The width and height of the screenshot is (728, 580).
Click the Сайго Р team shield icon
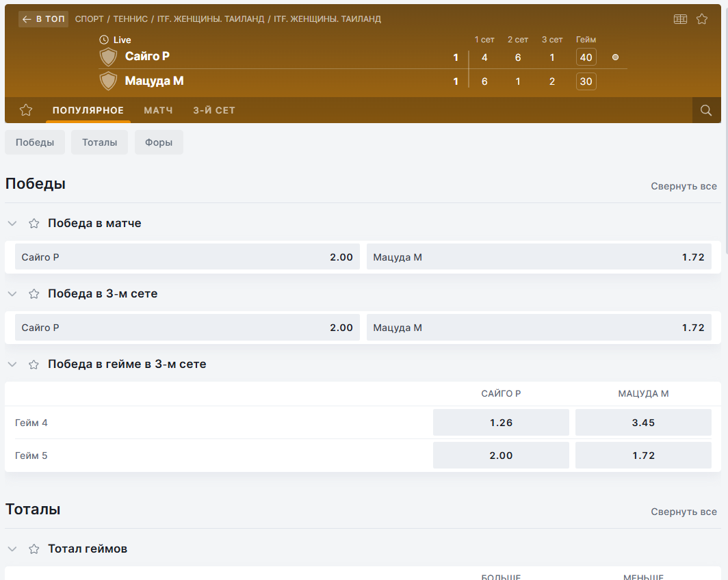coord(108,57)
